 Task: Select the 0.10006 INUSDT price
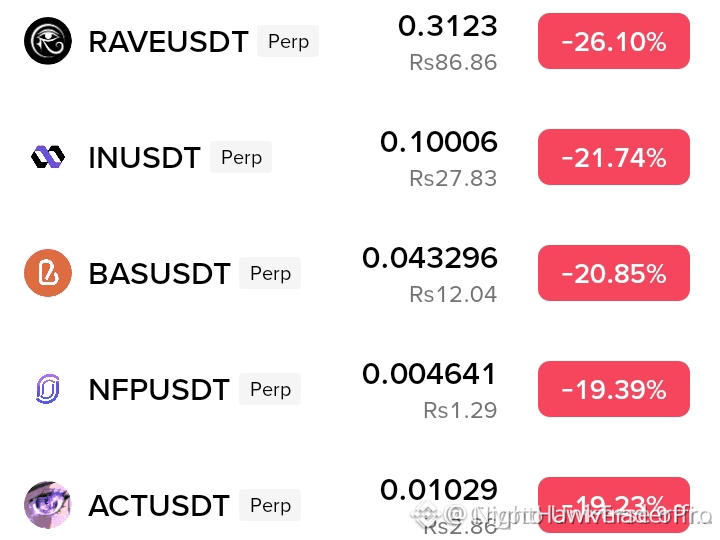coord(439,141)
